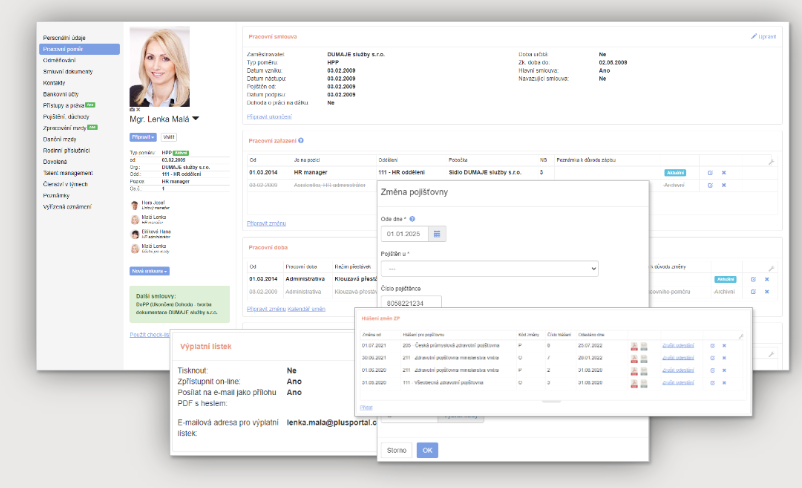The image size is (802, 488).
Task: Open wrench settings of Pracovní doba table
Action: coord(771,269)
